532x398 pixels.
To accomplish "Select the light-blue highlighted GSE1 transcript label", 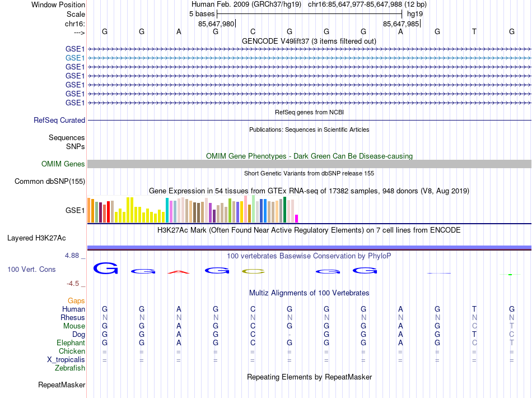I will (x=75, y=58).
